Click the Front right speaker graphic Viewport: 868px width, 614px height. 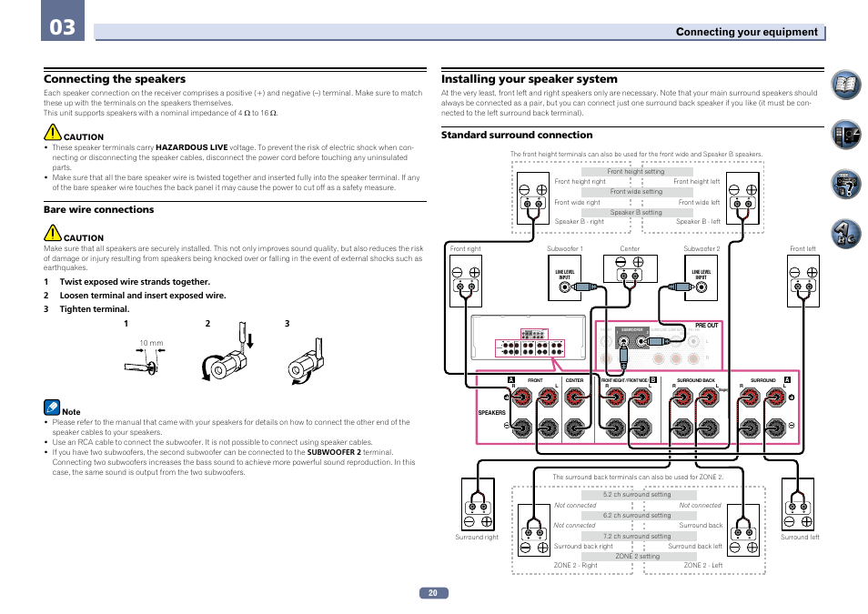(466, 281)
